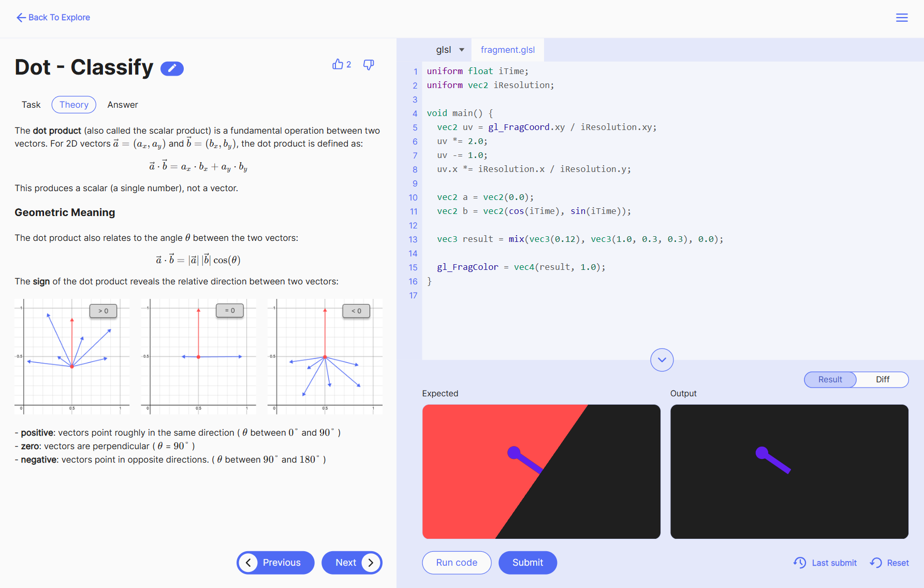Image resolution: width=924 pixels, height=588 pixels.
Task: Click the Next button's right chevron
Action: [371, 563]
